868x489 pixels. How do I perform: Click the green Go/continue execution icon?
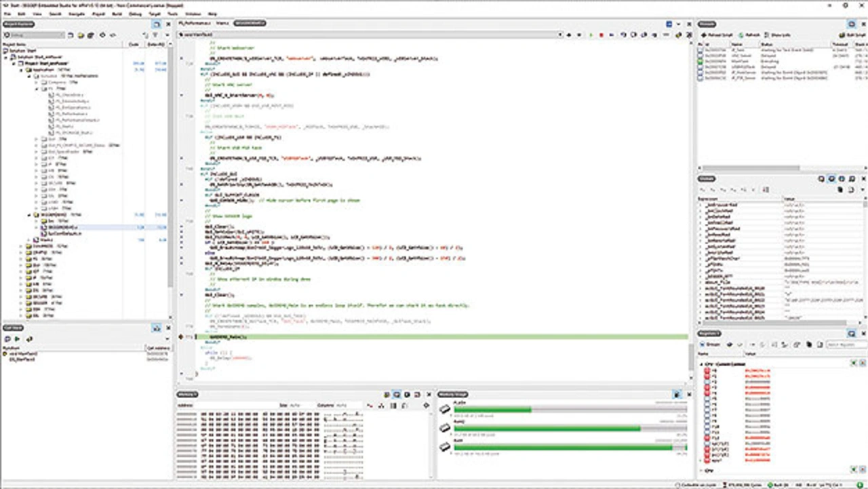pyautogui.click(x=591, y=35)
